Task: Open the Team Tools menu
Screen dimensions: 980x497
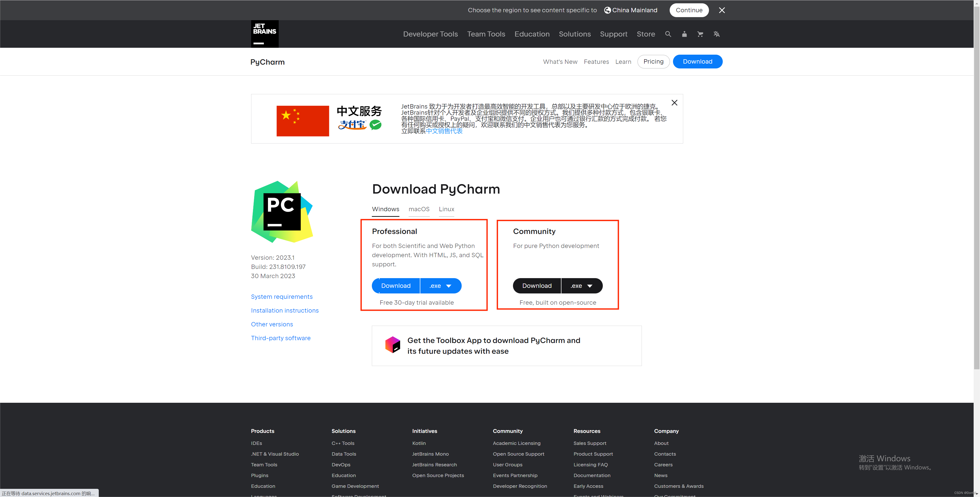Action: click(x=486, y=34)
